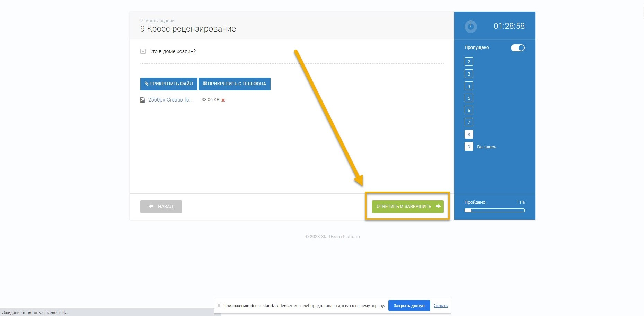Viewport: 644px width, 316px height.
Task: Select current question 9 box
Action: click(x=469, y=147)
